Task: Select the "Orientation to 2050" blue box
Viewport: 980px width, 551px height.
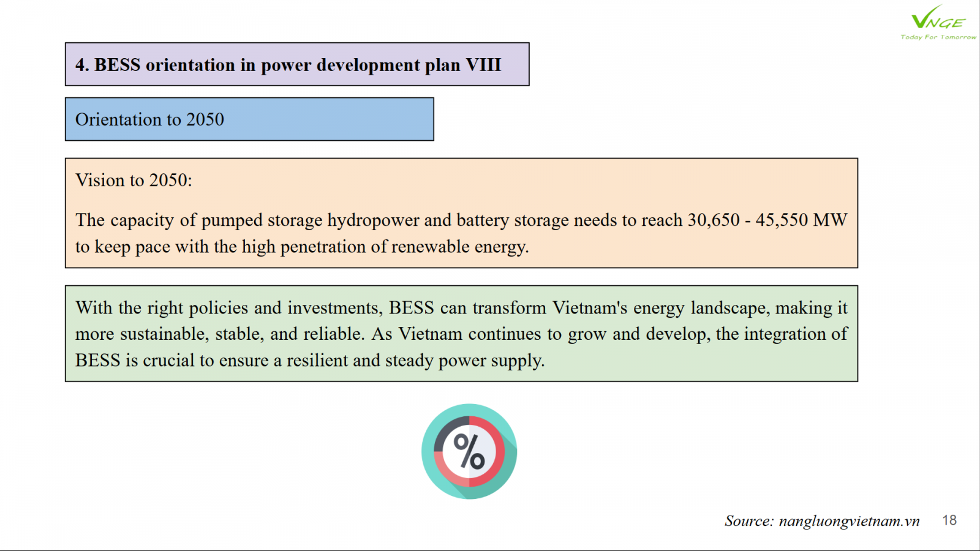Action: click(249, 119)
